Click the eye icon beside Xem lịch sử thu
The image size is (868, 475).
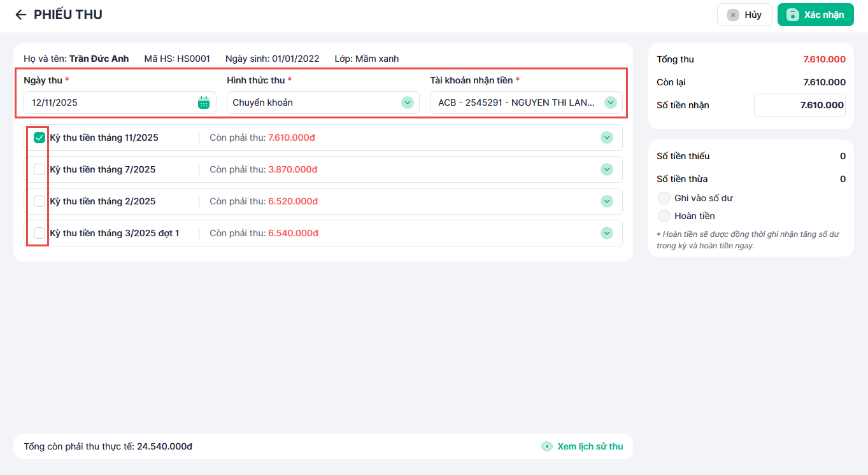click(546, 446)
